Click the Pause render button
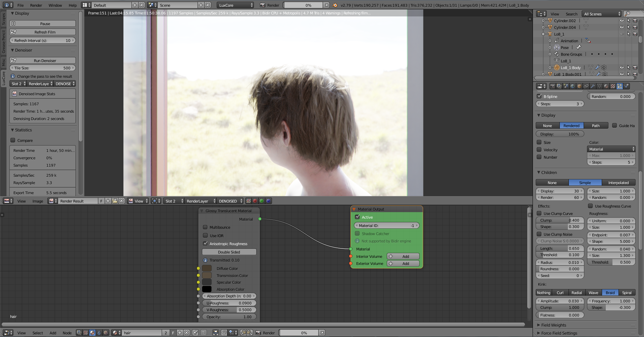644x337 pixels. point(43,23)
